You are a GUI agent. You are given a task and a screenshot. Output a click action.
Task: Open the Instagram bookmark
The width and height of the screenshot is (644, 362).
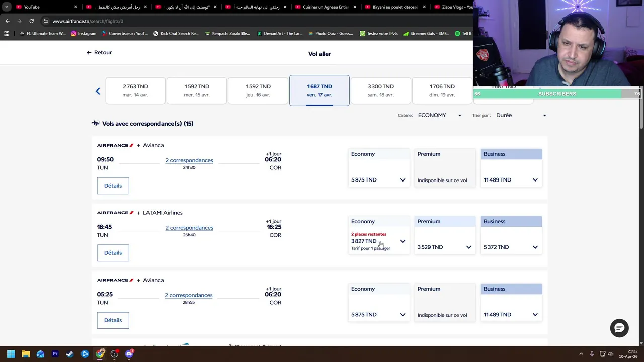coord(84,33)
